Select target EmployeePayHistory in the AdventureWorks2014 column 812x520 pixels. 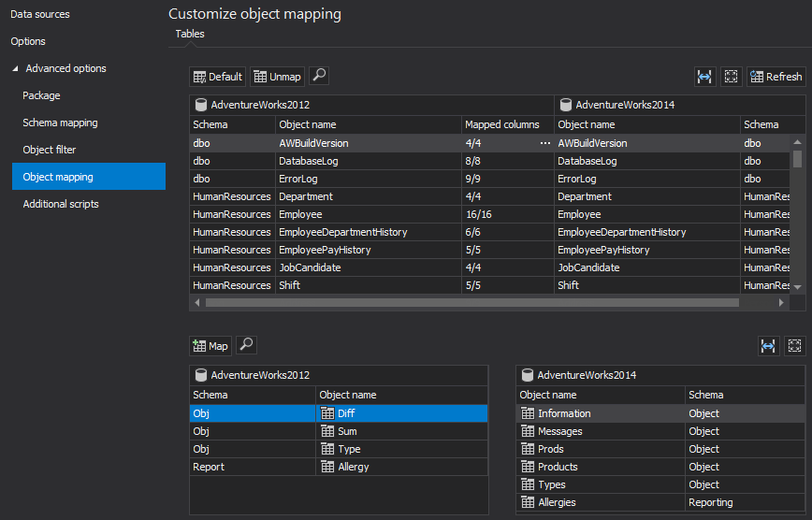click(x=646, y=250)
